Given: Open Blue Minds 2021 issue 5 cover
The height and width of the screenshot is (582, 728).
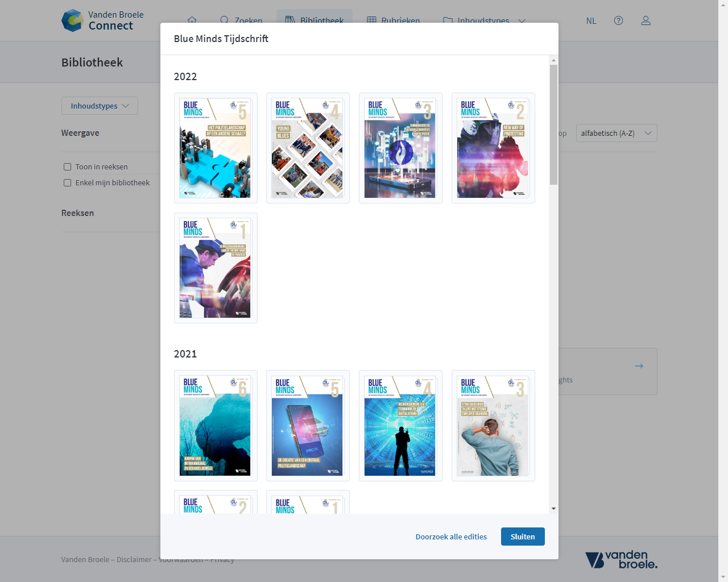Looking at the screenshot, I should pos(308,426).
